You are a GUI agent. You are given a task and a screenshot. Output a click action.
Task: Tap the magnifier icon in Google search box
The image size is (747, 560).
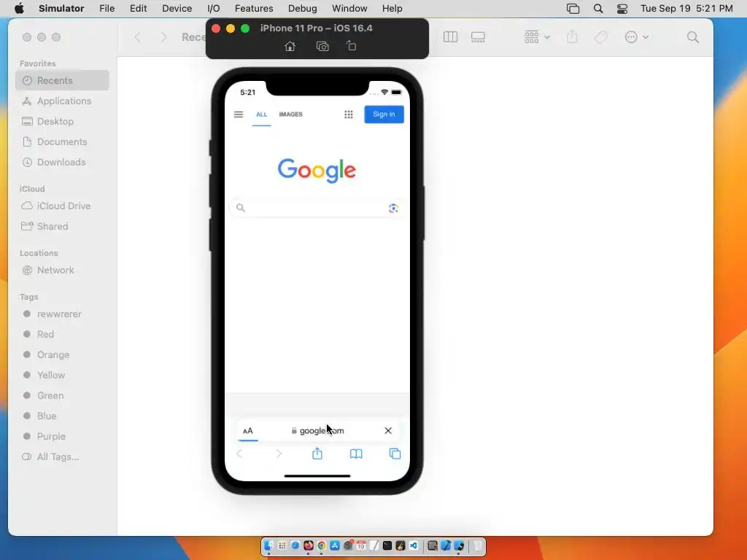tap(241, 208)
